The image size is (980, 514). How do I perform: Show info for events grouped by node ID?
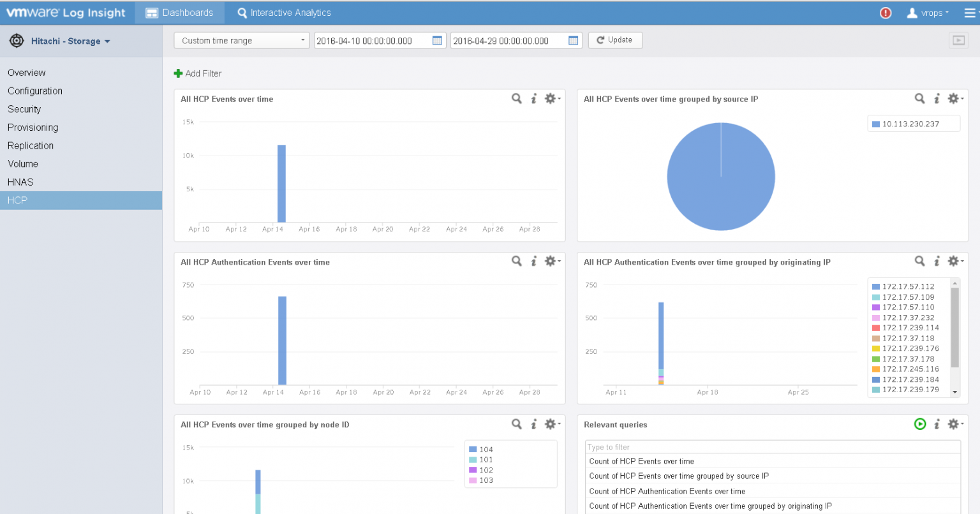534,424
